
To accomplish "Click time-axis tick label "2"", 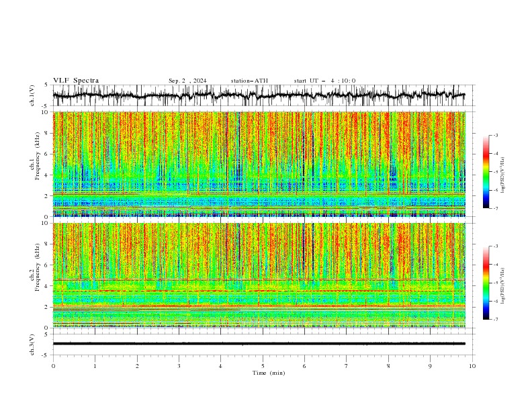I will tap(137, 366).
